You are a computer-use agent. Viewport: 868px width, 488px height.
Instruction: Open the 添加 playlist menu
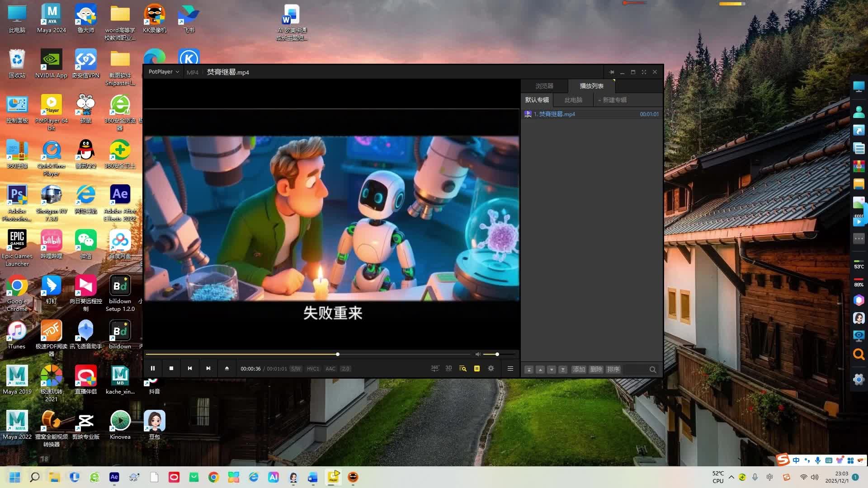[x=579, y=369]
